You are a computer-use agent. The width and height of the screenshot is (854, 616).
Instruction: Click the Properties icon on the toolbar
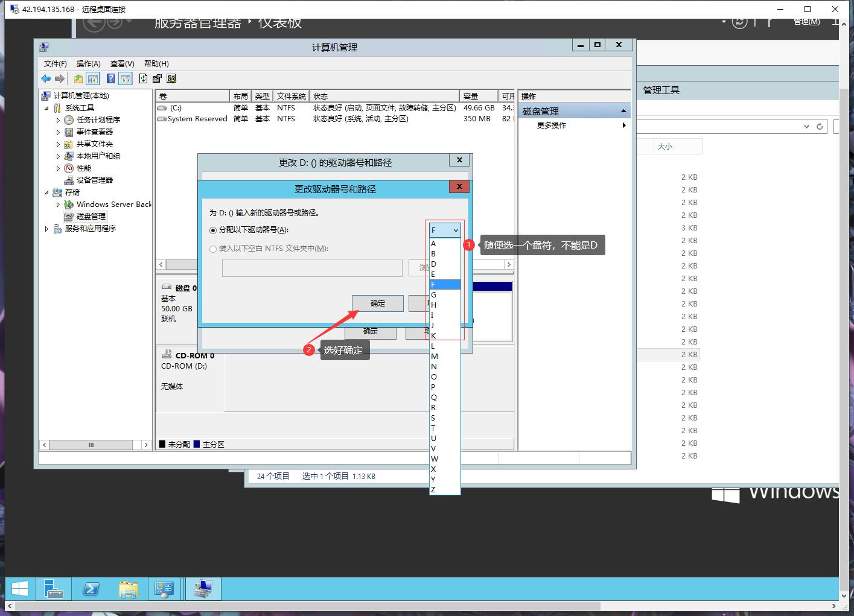click(157, 78)
